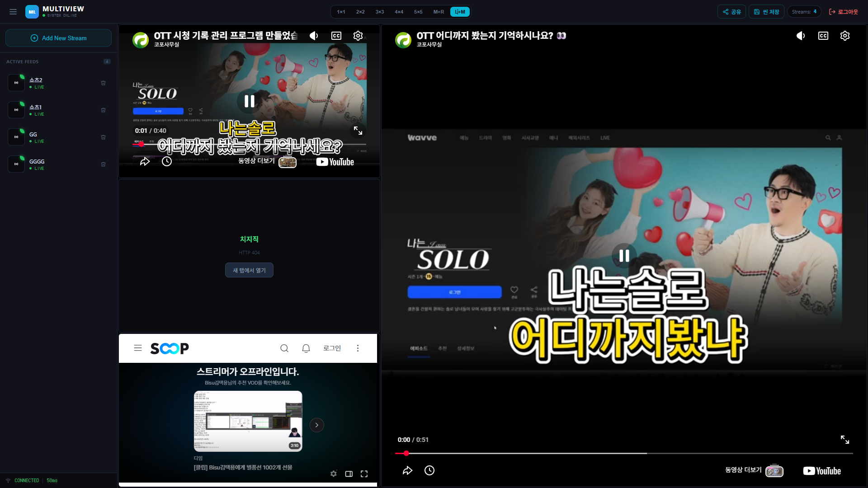Click Watch Later on large video

[x=429, y=471]
